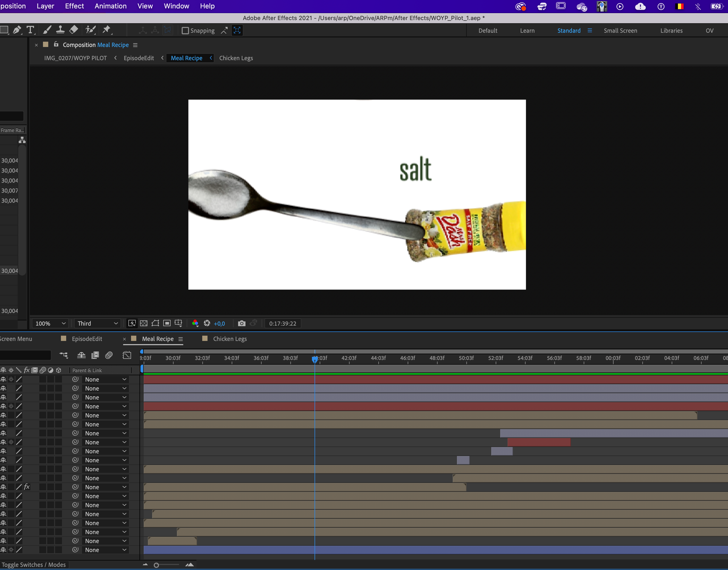Click the flowchart icon in the Project panel
728x570 pixels.
tap(22, 140)
